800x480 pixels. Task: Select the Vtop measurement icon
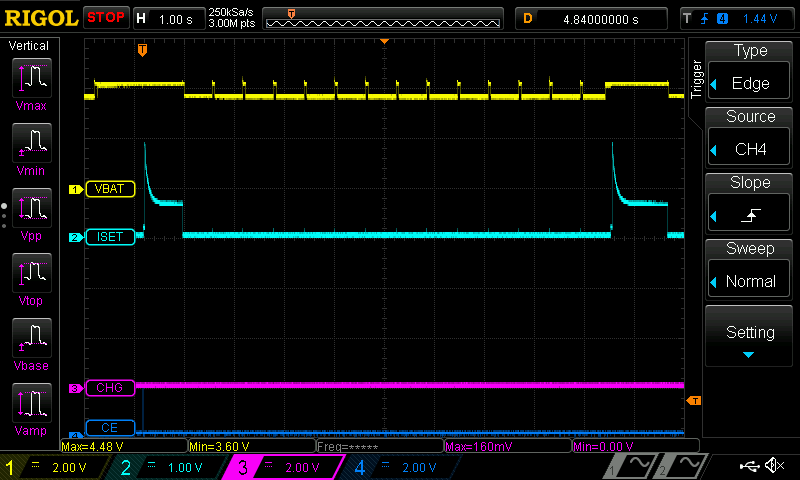pyautogui.click(x=32, y=273)
